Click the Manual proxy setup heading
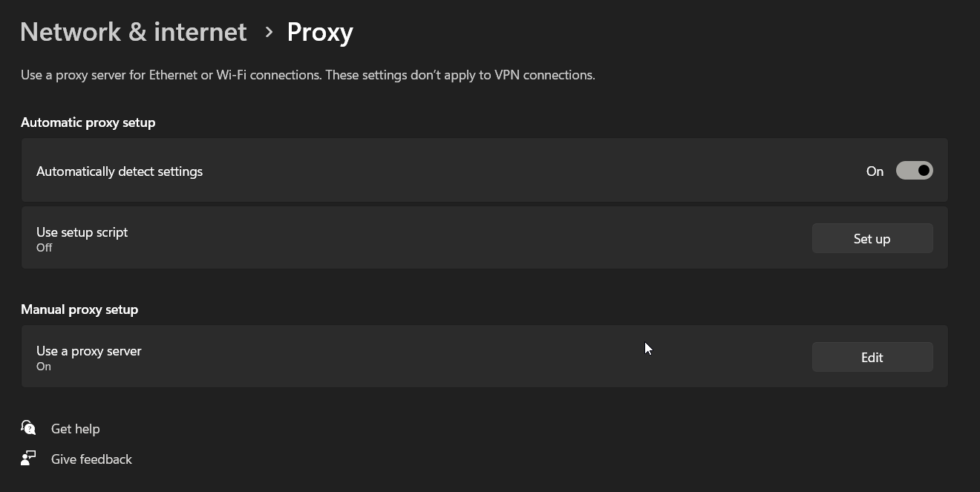This screenshot has width=980, height=492. [x=79, y=309]
